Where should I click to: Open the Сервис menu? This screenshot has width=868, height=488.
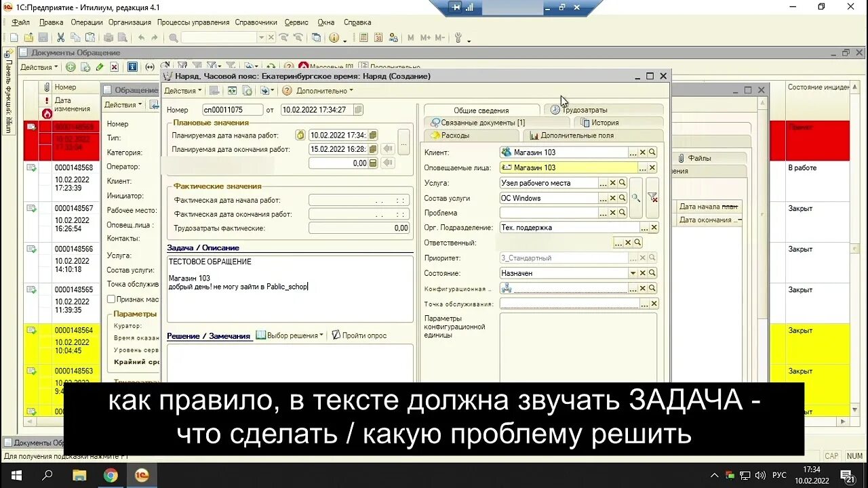(x=296, y=22)
